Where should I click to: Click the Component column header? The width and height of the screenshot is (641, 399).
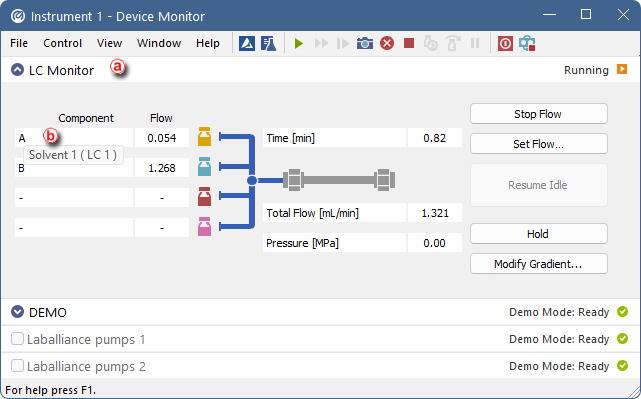coord(86,118)
